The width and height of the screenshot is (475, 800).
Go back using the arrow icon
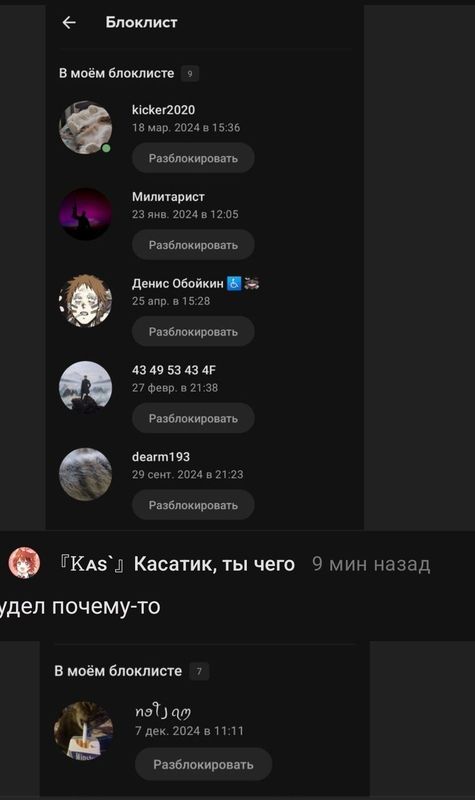click(x=69, y=22)
